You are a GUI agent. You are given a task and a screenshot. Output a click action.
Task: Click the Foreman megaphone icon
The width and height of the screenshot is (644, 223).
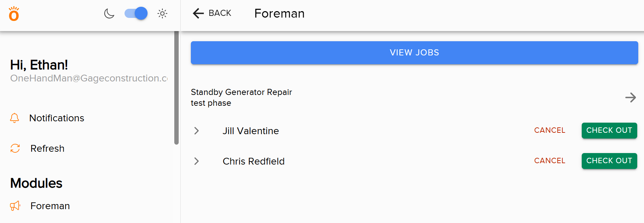point(15,206)
